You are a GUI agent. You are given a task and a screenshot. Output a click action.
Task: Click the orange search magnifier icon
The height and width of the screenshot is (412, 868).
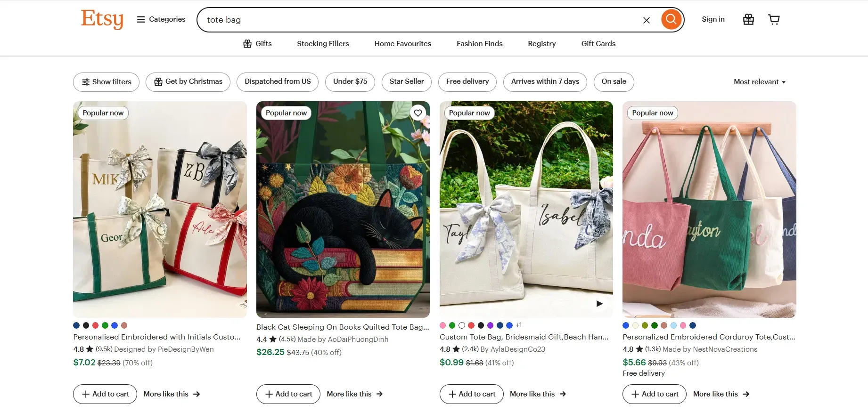pos(671,19)
